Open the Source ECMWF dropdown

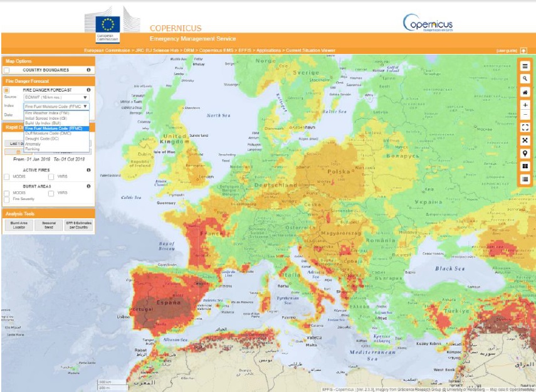pos(56,98)
